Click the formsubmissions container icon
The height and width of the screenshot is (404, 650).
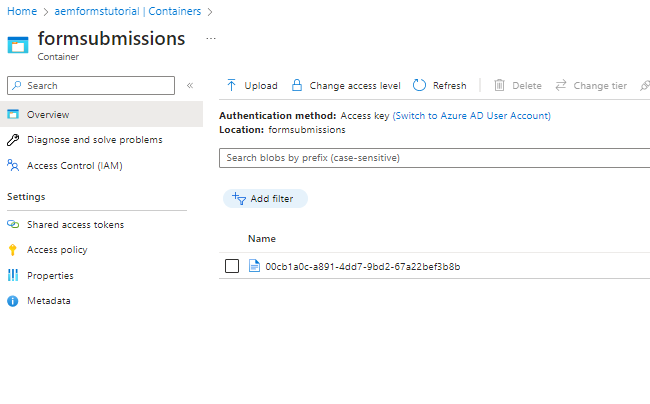19,45
